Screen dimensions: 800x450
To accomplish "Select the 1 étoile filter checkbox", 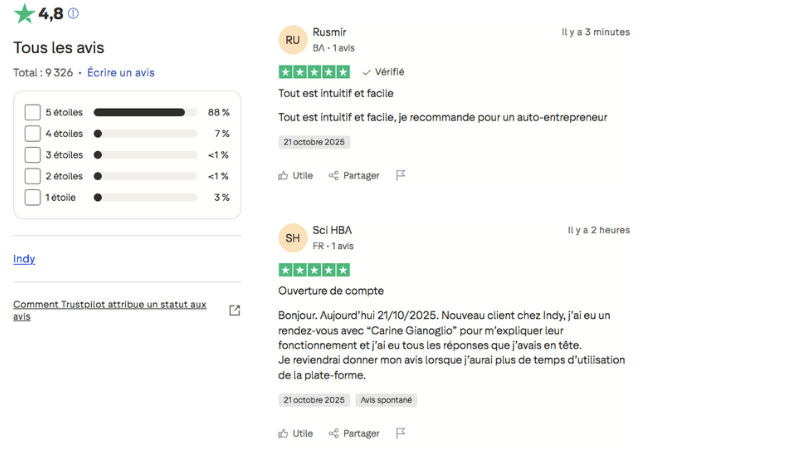I will click(33, 197).
